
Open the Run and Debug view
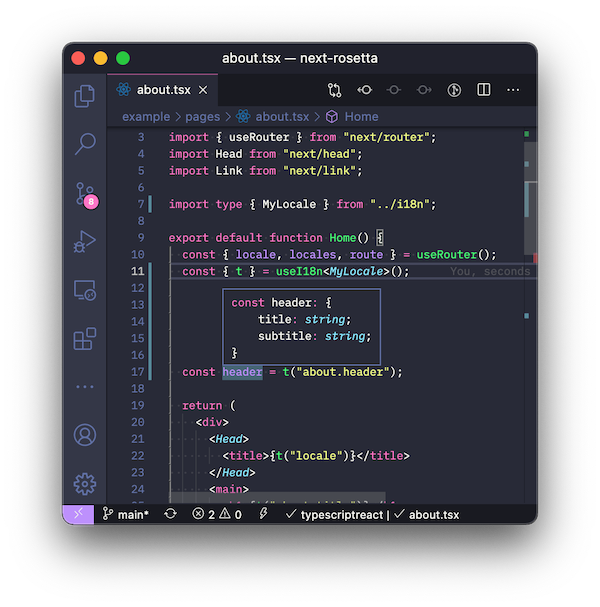(84, 242)
